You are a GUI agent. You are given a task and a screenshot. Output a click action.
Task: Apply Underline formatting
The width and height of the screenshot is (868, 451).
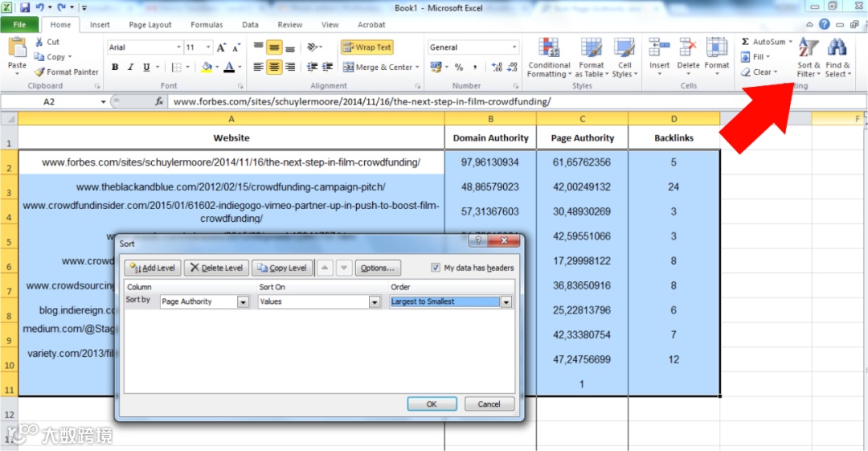(146, 67)
